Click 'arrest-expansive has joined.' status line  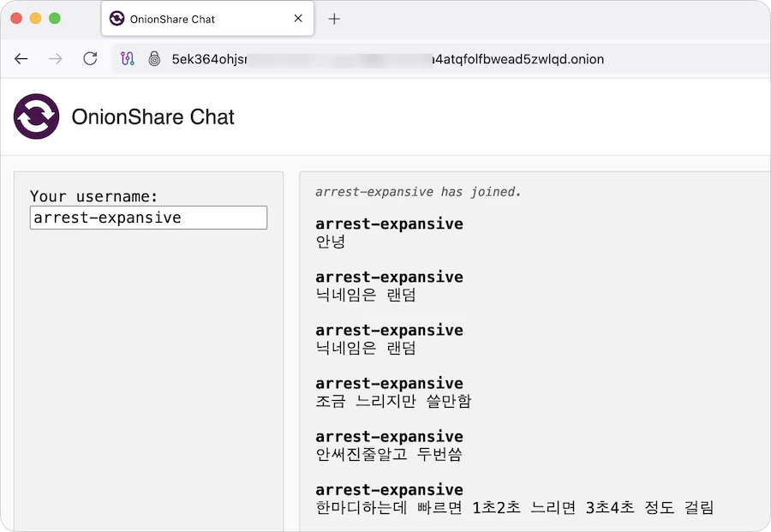tap(418, 192)
